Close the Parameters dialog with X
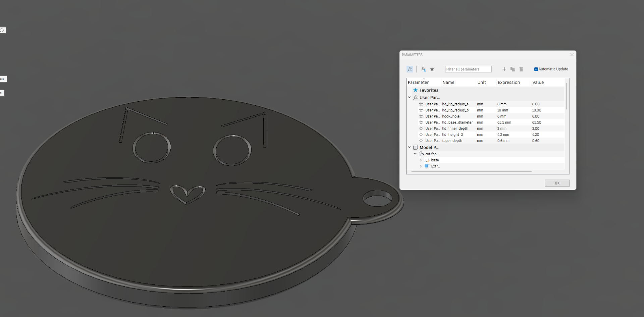 tap(572, 55)
